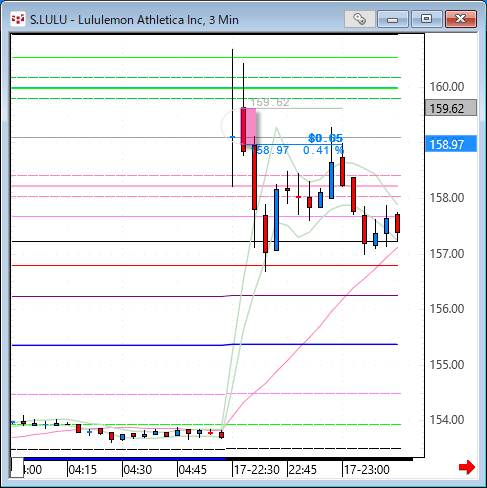Click the 160.00 price scale label
Screen dimensions: 487x488
click(447, 87)
